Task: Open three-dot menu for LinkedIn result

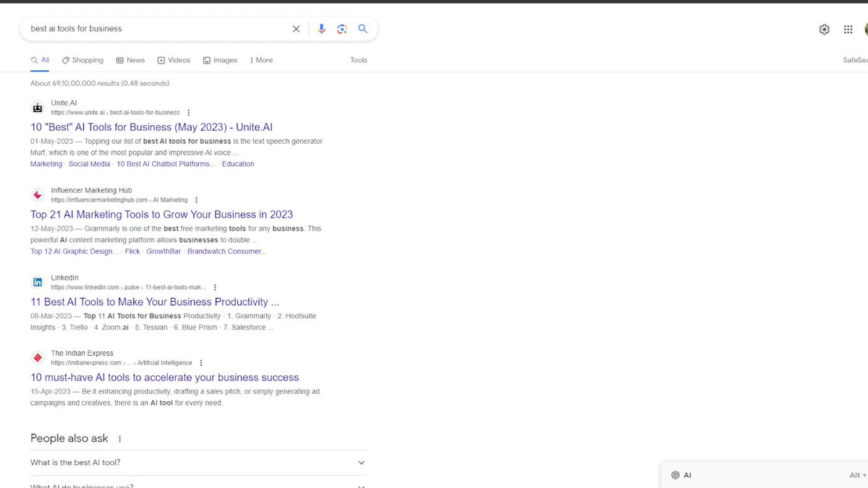Action: [215, 288]
